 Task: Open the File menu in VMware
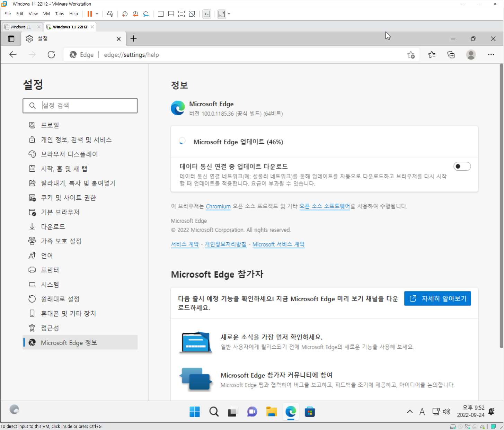pos(8,14)
